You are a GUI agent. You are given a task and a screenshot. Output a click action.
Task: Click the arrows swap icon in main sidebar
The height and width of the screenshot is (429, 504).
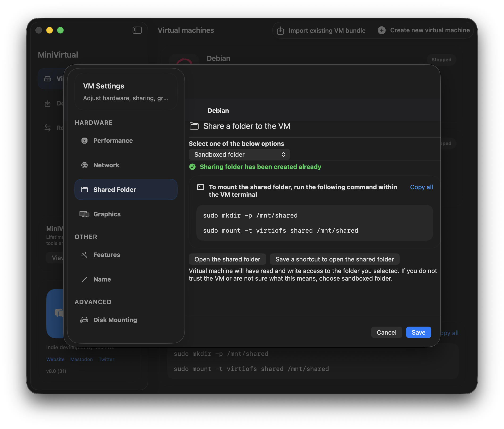click(x=47, y=128)
